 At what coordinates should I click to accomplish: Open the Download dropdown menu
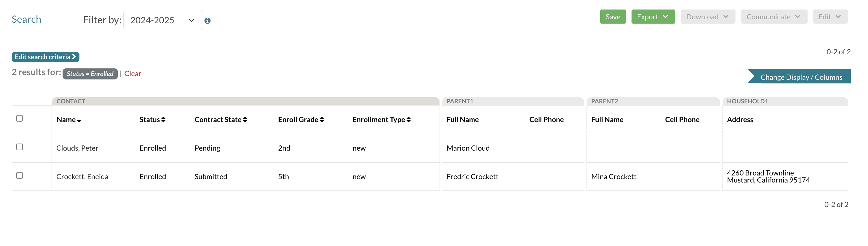point(708,17)
